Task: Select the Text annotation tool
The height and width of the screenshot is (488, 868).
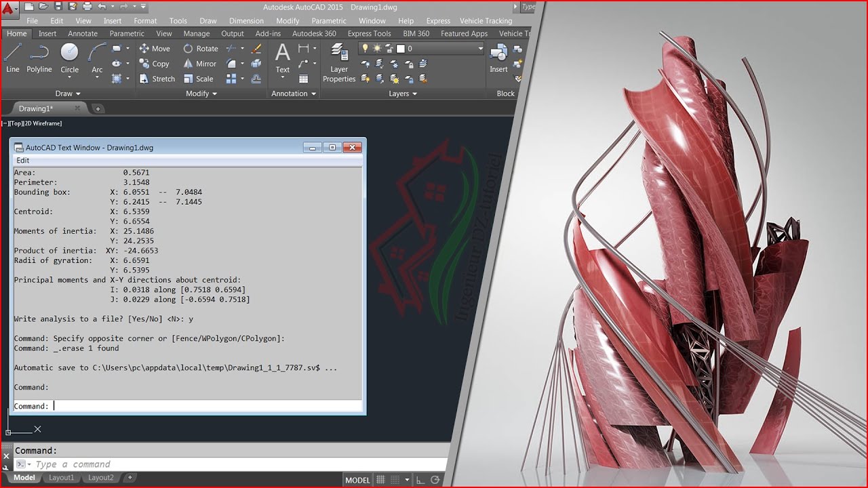Action: coord(283,58)
